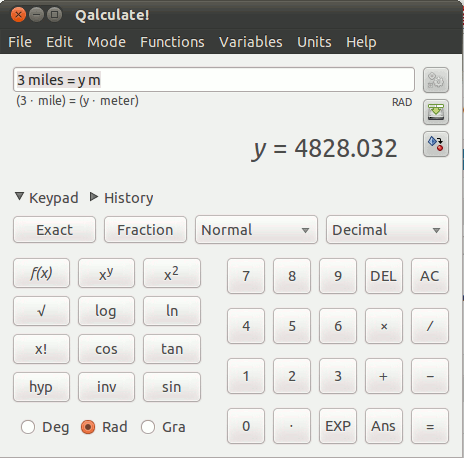Click the minus − key
Screen dimensions: 464x458
[x=430, y=376]
